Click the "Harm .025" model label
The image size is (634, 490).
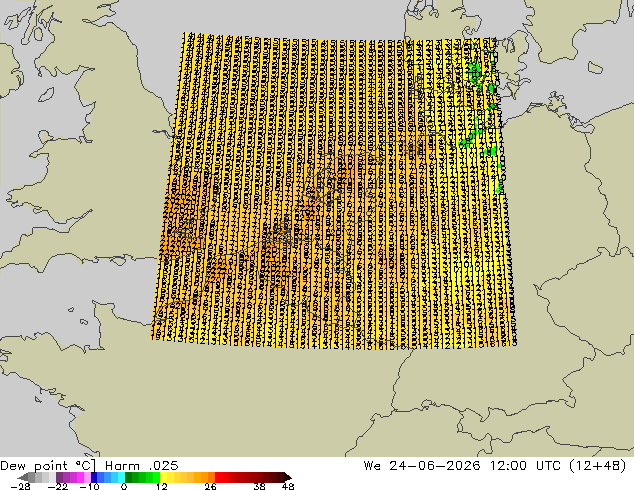click(142, 466)
